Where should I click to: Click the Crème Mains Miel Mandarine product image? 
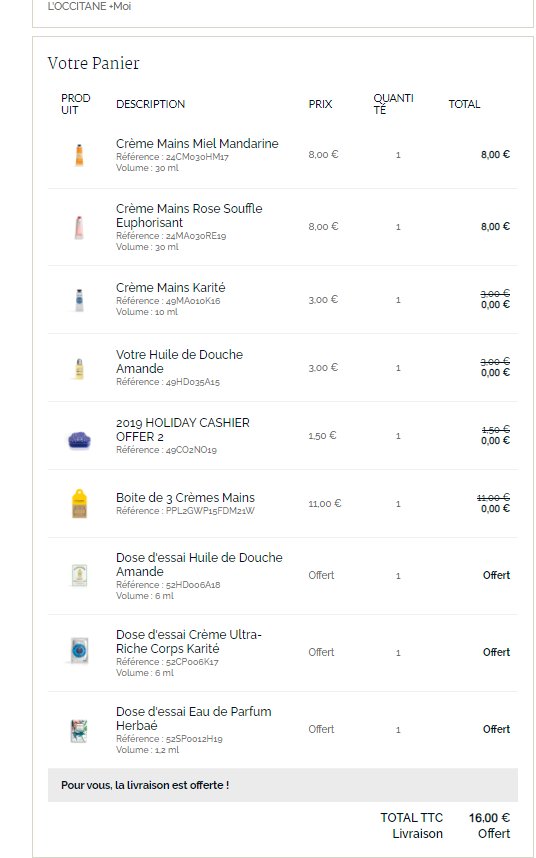click(79, 155)
